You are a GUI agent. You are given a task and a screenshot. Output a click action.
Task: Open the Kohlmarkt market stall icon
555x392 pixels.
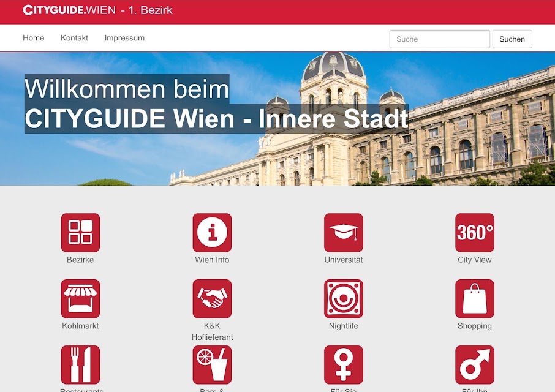click(80, 299)
